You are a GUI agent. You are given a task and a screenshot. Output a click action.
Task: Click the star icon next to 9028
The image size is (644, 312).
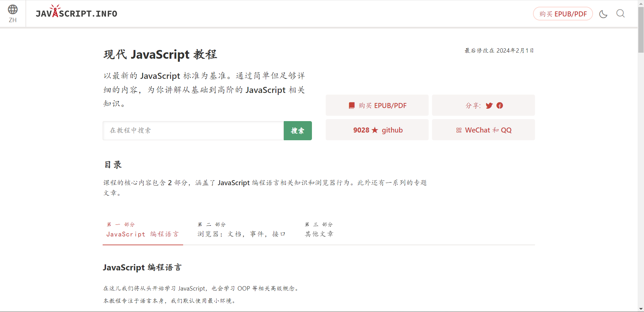pos(375,130)
